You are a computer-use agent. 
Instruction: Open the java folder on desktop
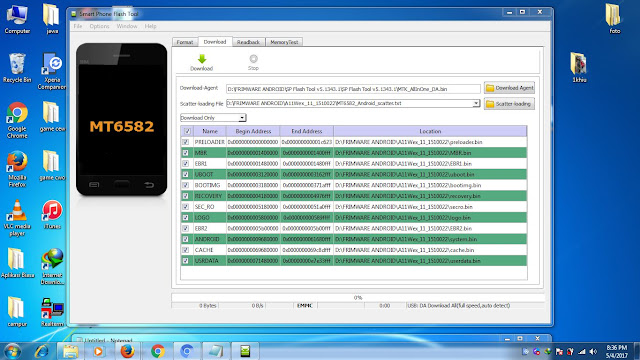pyautogui.click(x=52, y=19)
